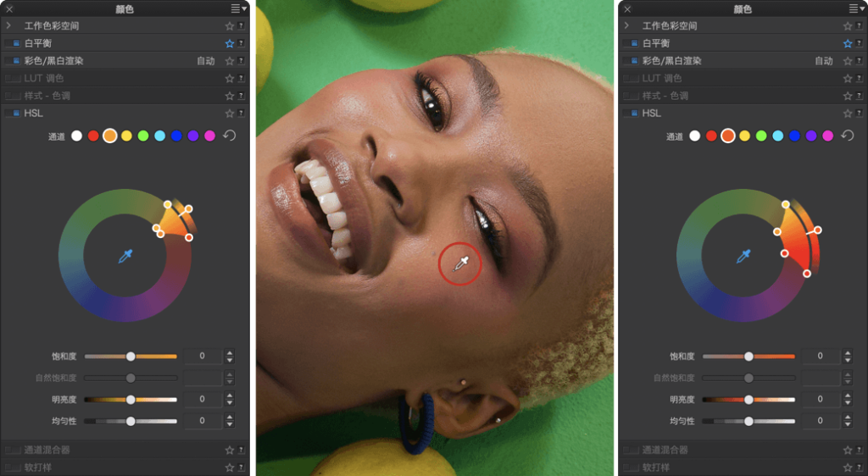Reset HSL channels in right panel
868x476 pixels.
(847, 136)
